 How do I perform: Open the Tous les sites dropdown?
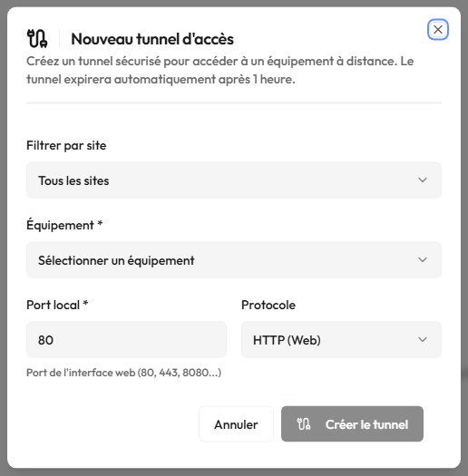tap(234, 180)
